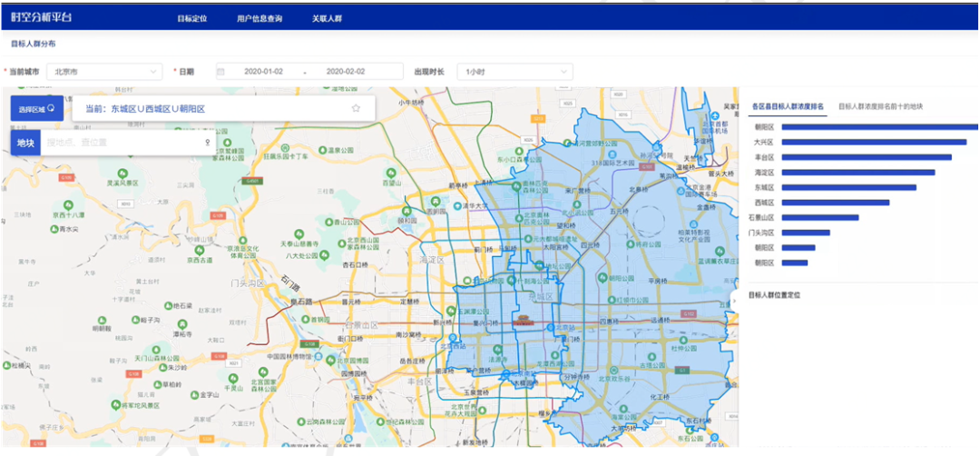Open the 用户信息查询 menu

(x=259, y=17)
